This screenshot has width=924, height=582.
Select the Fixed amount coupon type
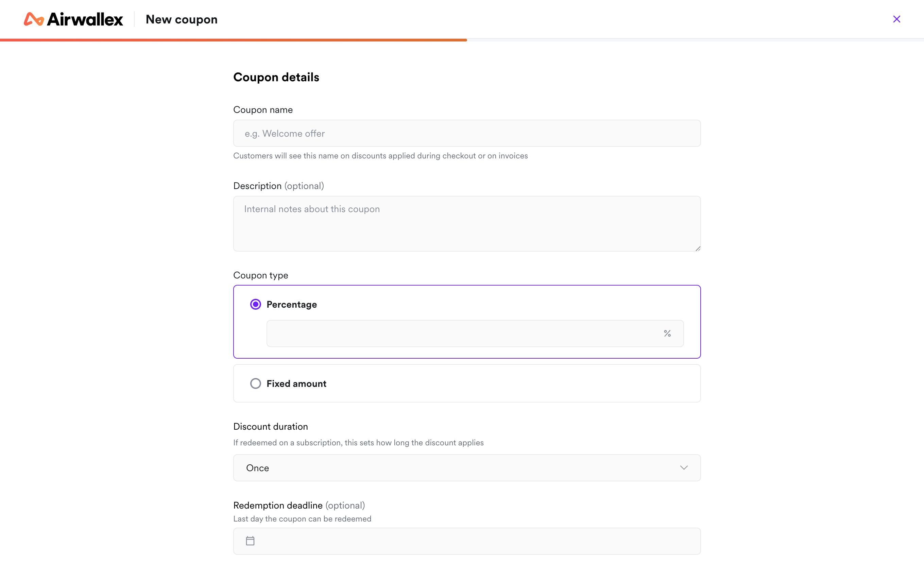[x=255, y=383]
